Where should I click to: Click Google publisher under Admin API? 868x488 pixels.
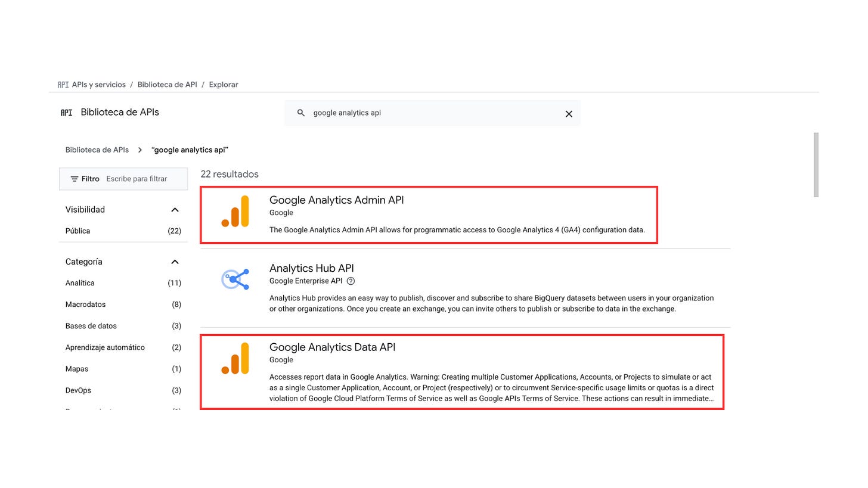(x=281, y=213)
